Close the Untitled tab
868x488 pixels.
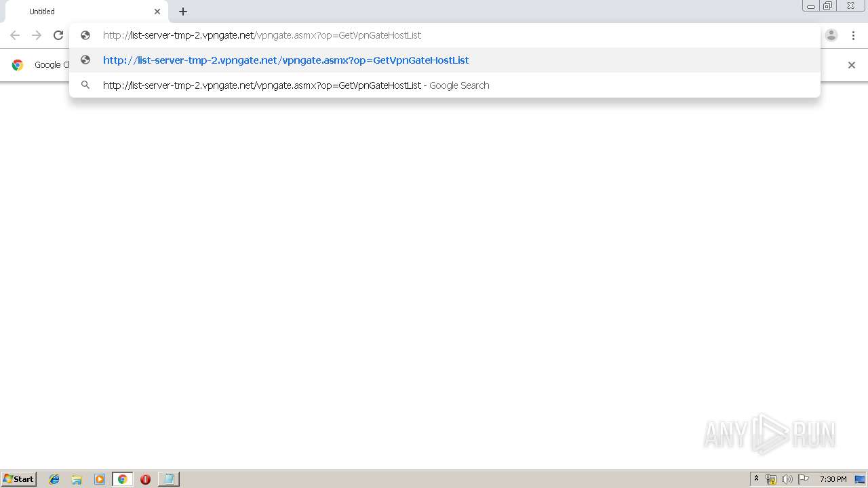click(157, 12)
